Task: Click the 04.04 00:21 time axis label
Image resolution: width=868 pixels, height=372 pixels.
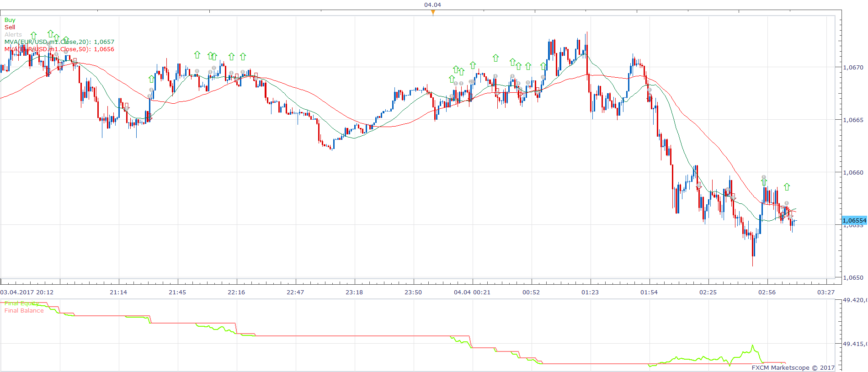Action: [x=472, y=292]
